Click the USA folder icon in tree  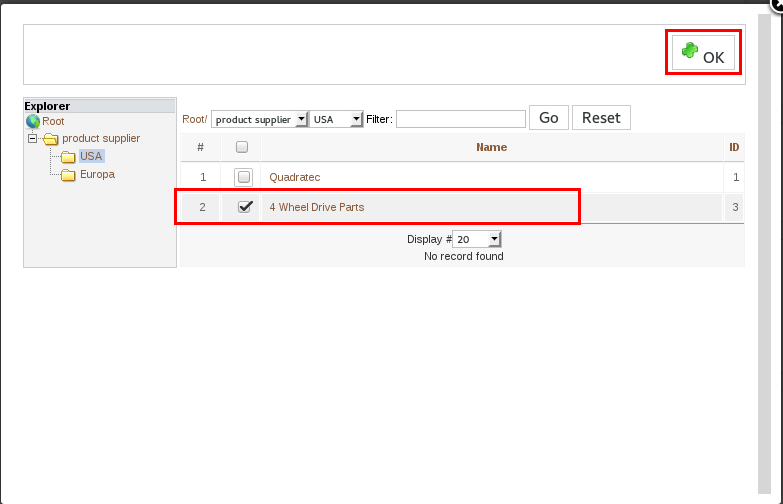68,157
